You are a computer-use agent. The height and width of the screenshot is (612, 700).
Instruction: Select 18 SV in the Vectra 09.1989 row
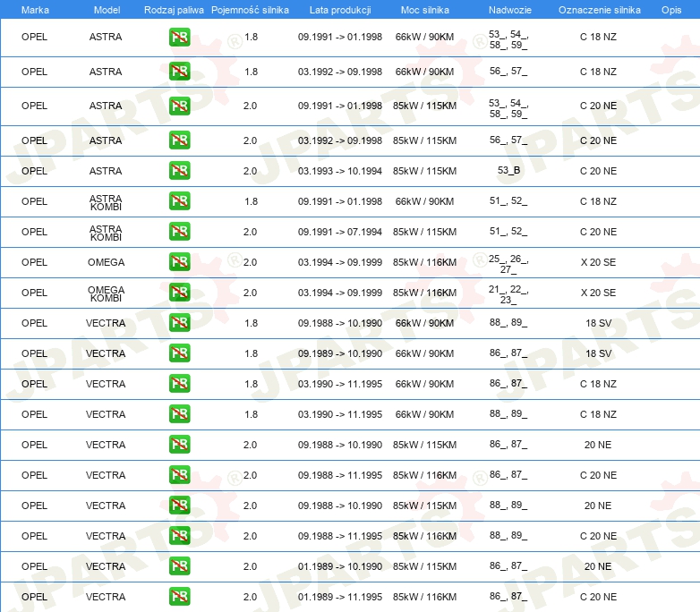click(598, 353)
